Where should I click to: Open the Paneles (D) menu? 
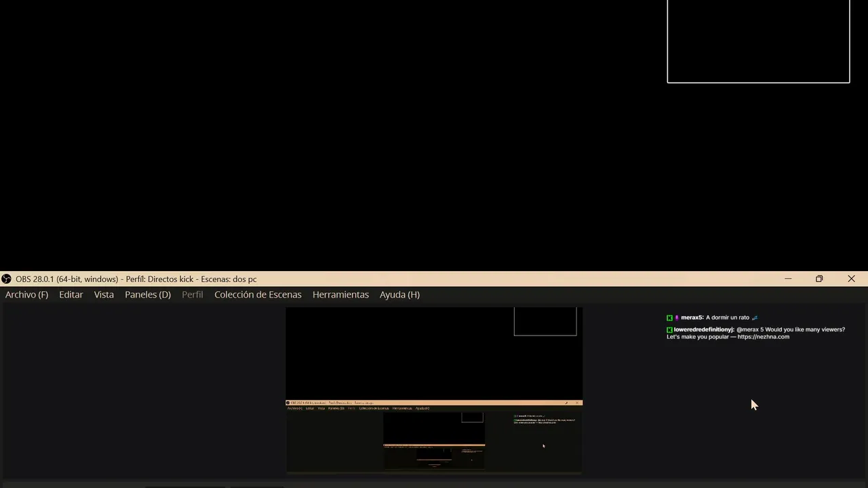(x=148, y=295)
